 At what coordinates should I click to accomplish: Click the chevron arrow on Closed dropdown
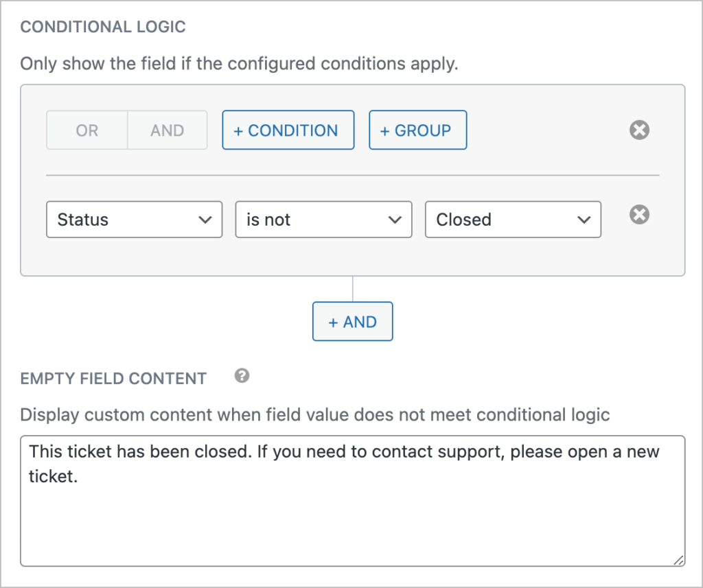584,220
